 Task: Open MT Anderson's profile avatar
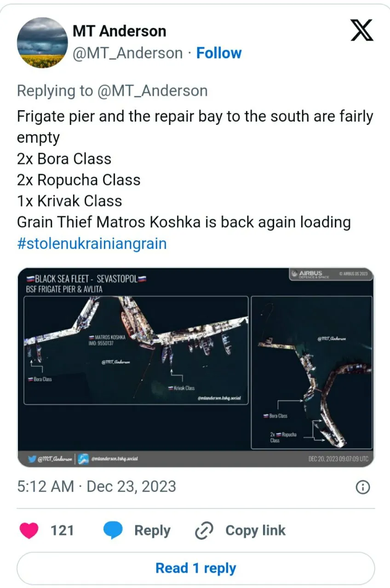click(42, 43)
